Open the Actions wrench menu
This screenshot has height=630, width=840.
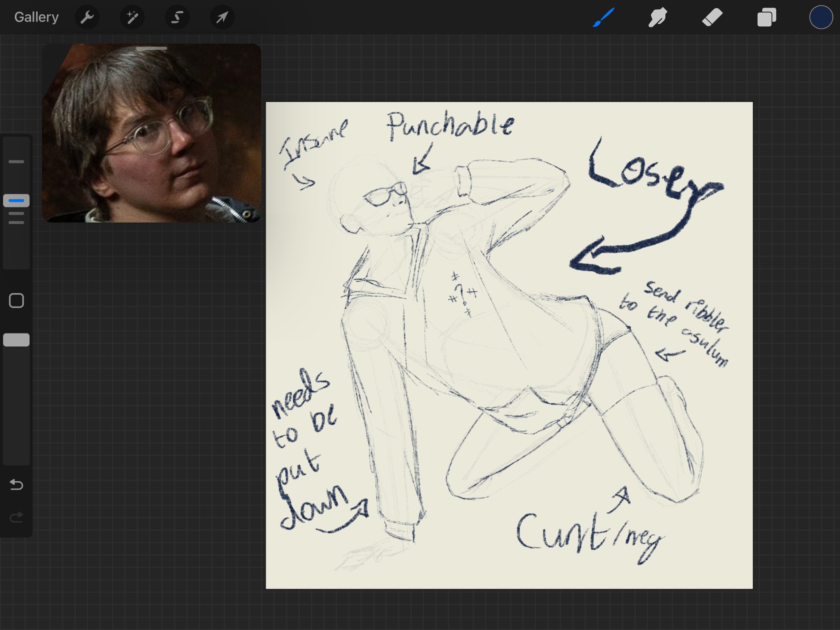pos(87,17)
